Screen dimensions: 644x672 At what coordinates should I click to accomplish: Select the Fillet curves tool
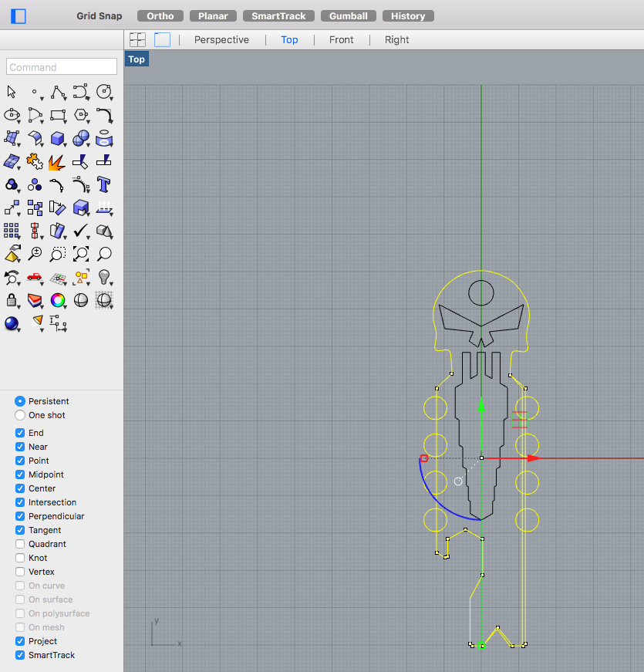103,115
